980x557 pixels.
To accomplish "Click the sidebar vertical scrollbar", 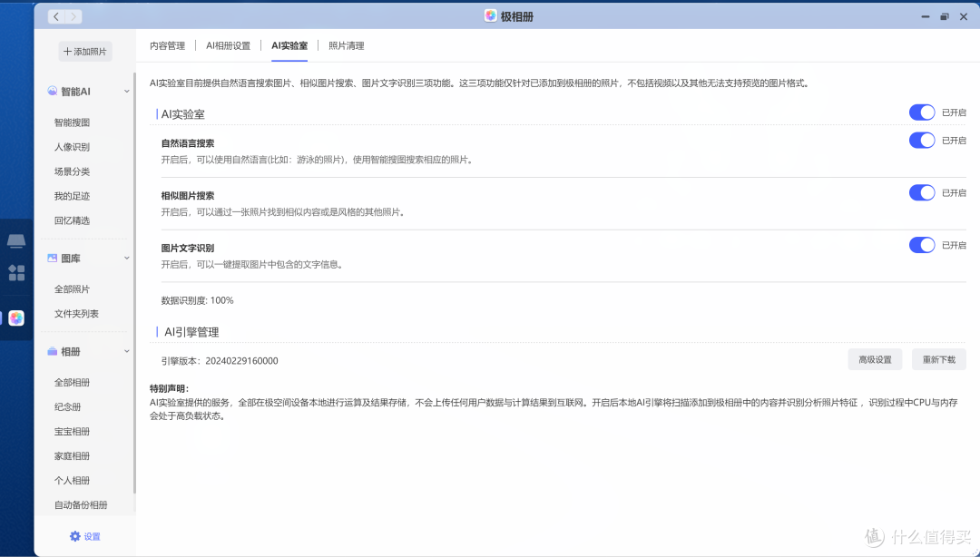I will [x=134, y=282].
